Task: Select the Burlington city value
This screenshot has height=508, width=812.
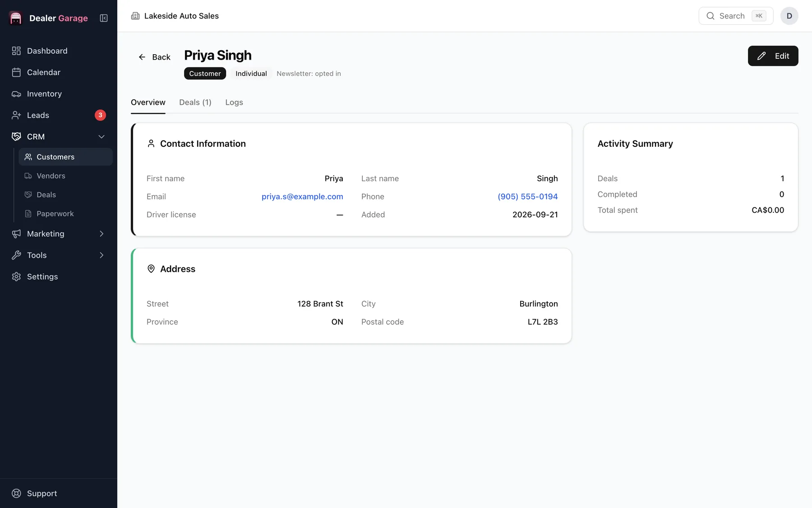Action: 539,304
